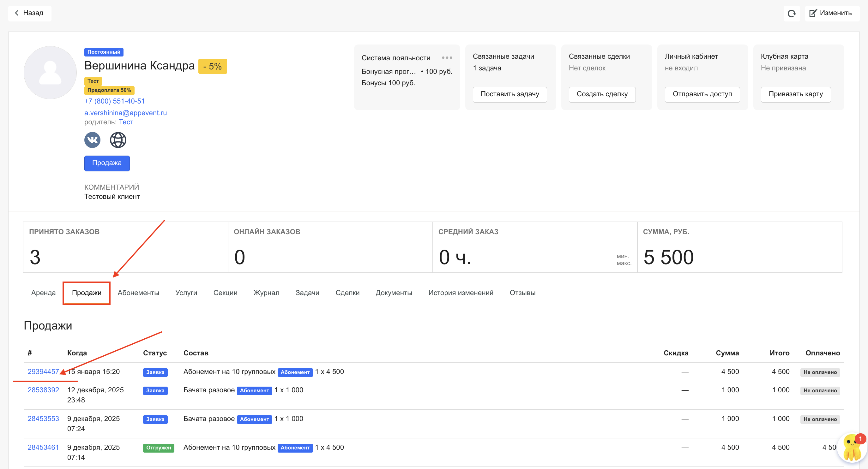Open sale number 28453461
Image resolution: width=868 pixels, height=469 pixels.
[x=43, y=447]
